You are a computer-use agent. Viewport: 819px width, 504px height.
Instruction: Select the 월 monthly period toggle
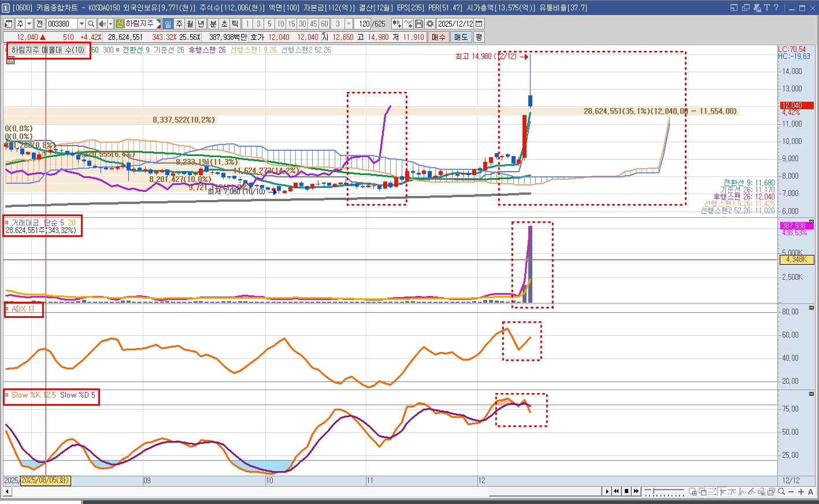pos(190,24)
